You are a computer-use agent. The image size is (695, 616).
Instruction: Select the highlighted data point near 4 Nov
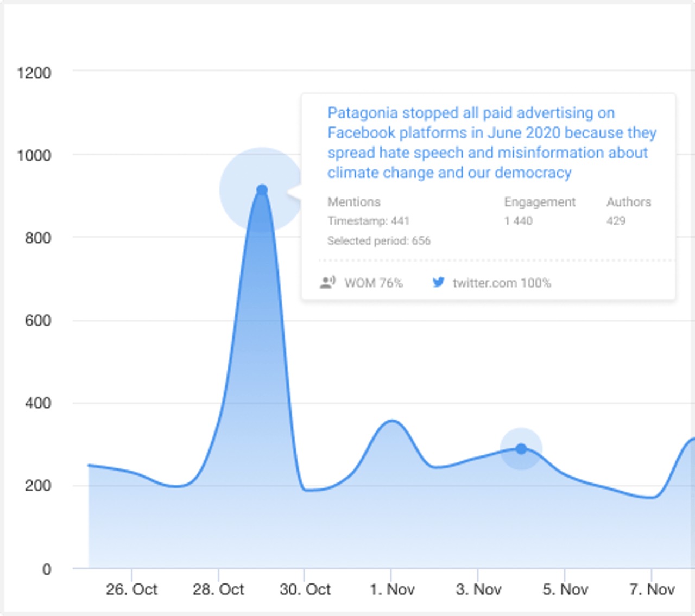pos(521,449)
